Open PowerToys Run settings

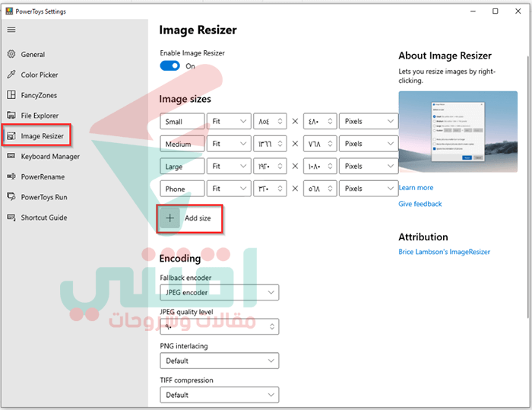[44, 197]
